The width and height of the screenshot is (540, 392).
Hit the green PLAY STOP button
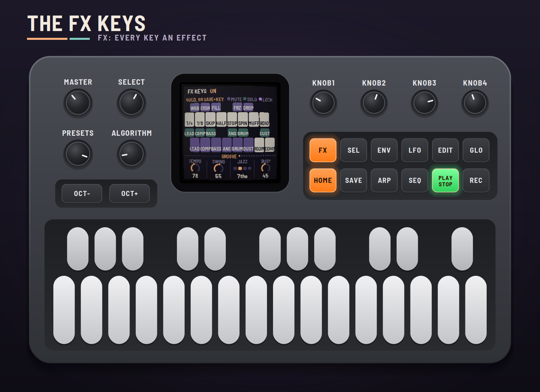click(446, 180)
